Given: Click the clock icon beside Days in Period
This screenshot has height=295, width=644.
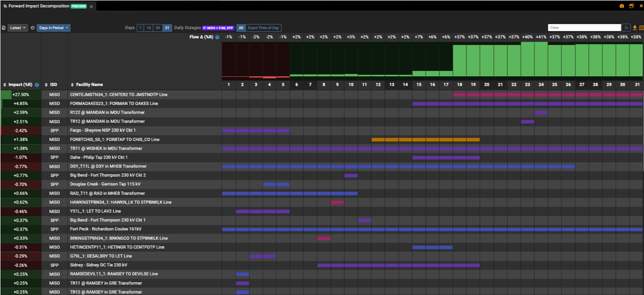Looking at the screenshot, I should coord(33,28).
